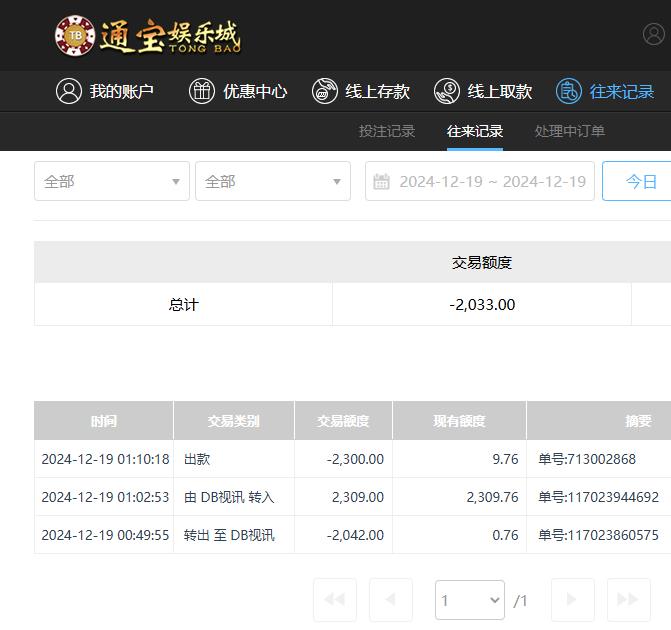This screenshot has height=630, width=671.
Task: Go to the first page
Action: click(x=335, y=600)
